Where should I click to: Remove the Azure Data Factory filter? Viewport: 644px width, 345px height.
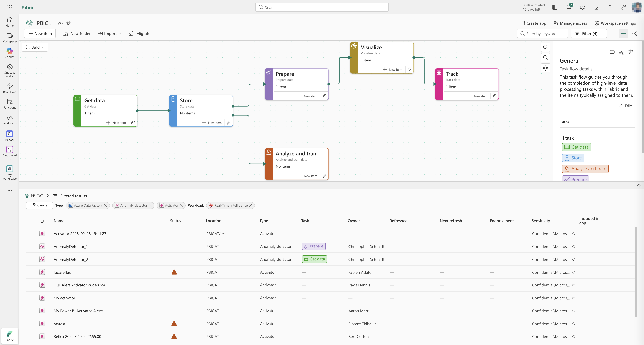(105, 205)
